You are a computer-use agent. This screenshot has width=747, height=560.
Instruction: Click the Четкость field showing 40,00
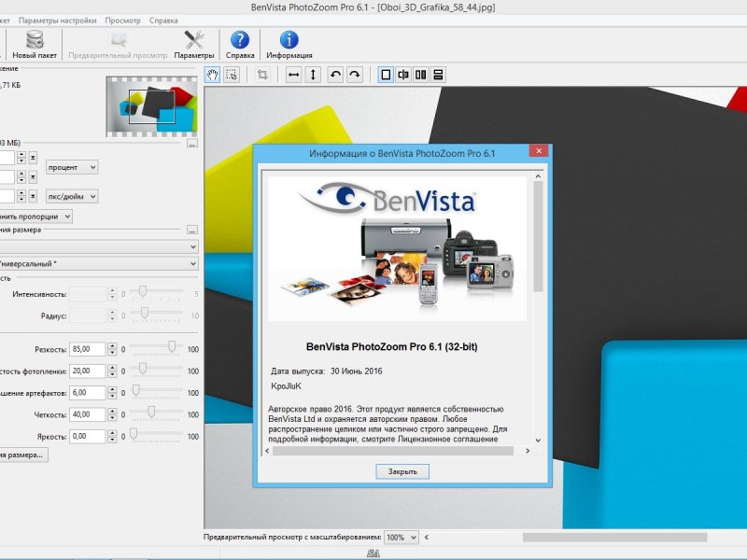[x=87, y=414]
